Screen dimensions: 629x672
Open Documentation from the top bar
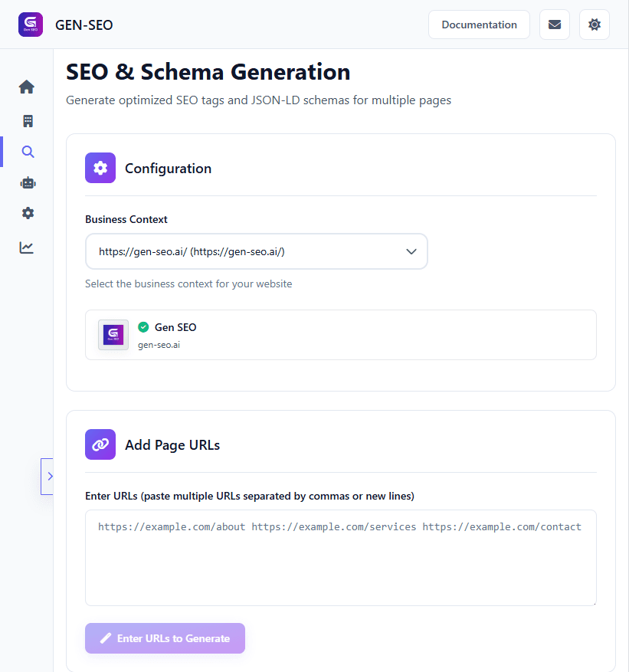coord(479,24)
